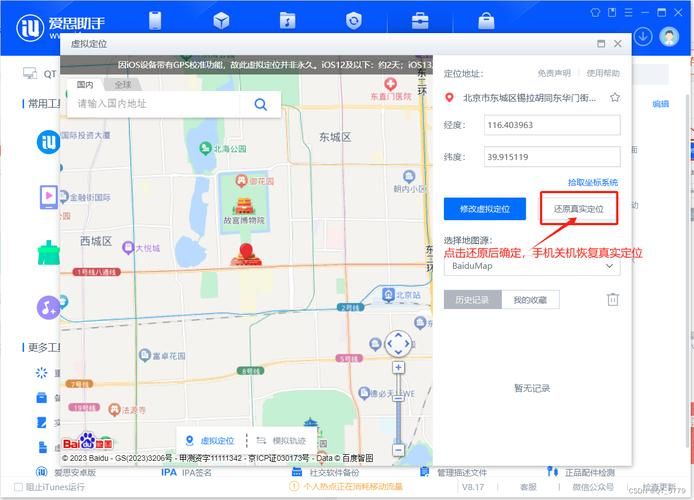Click the 客服 status bar link
694x500 pixels.
(528, 487)
